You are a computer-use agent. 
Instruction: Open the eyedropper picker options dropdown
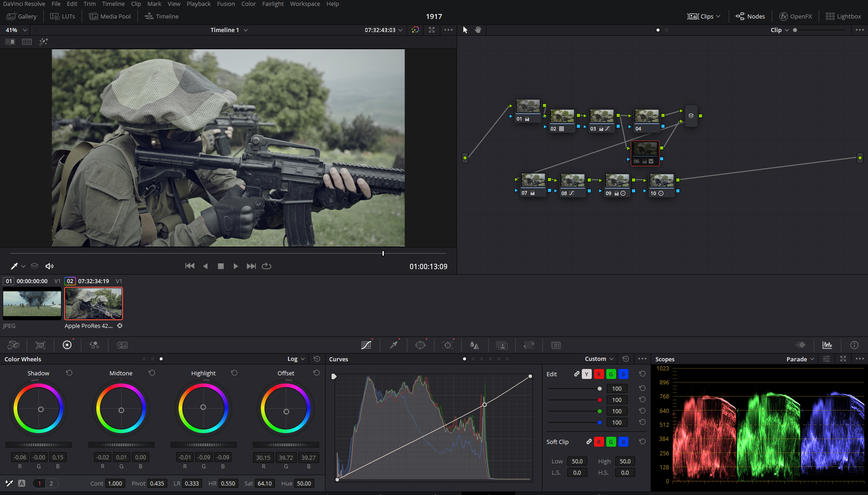click(x=24, y=266)
